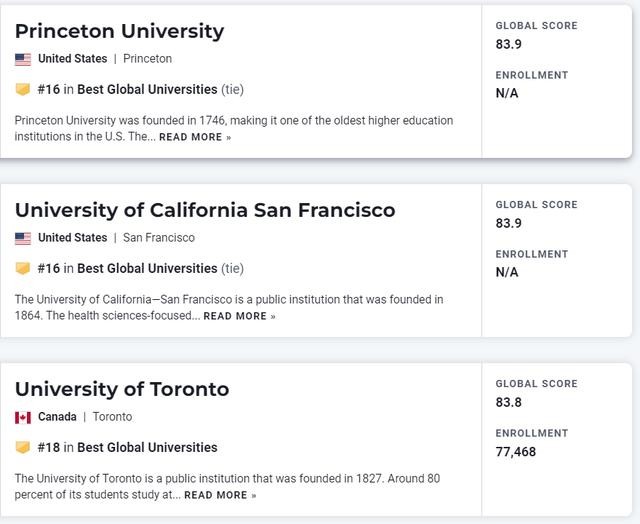Click the US flag icon beside Princeton
Viewport: 640px width, 524px height.
23,60
